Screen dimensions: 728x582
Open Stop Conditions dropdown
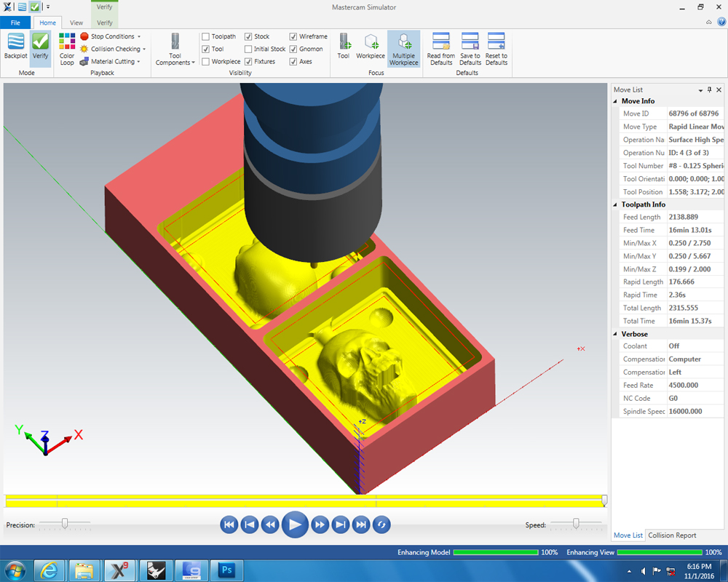[111, 36]
